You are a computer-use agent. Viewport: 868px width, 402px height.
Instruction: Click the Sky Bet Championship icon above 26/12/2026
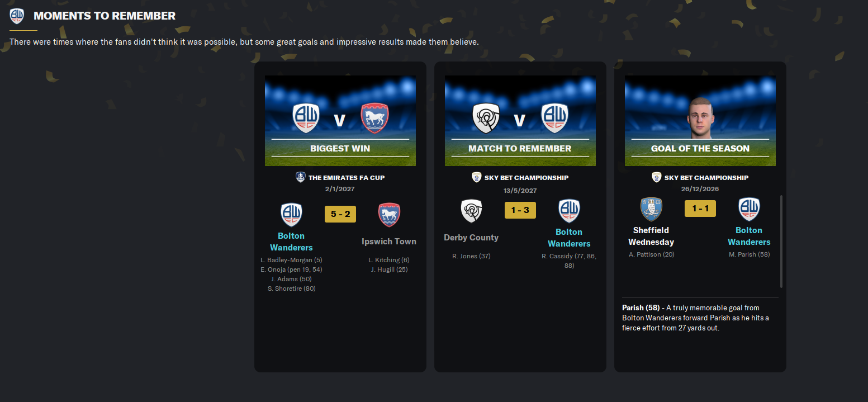tap(656, 177)
